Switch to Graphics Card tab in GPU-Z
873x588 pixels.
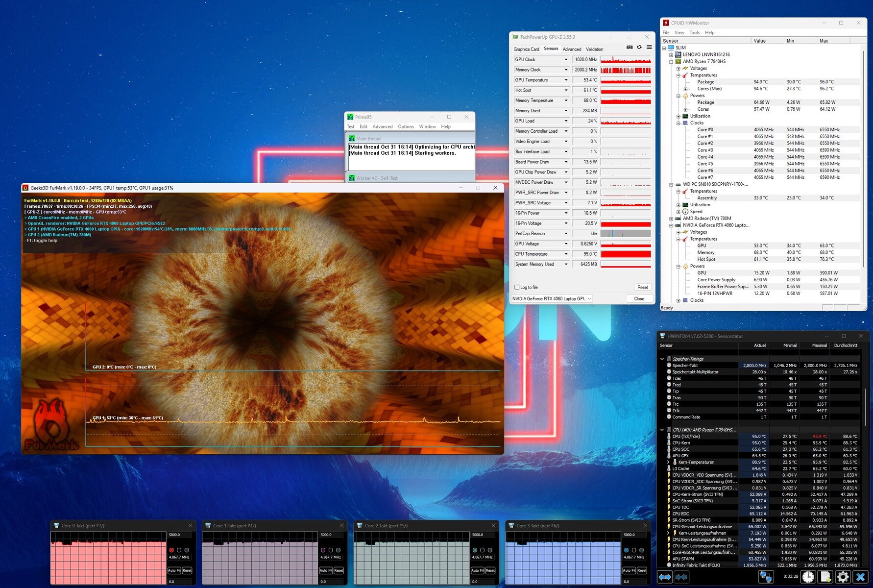coord(526,49)
